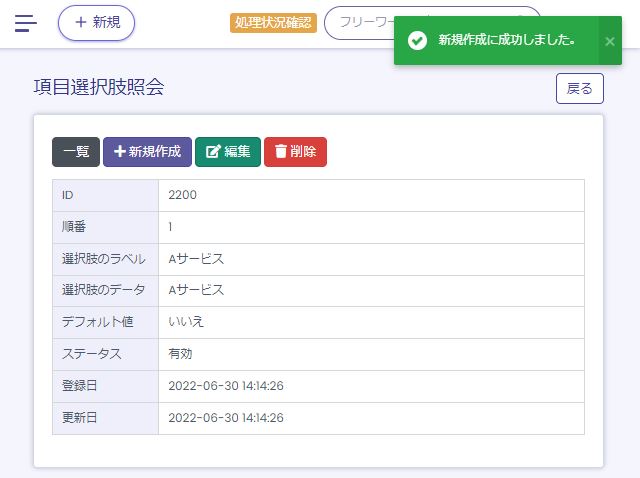Select the 登録日 timestamp value
Image resolution: width=640 pixels, height=478 pixels.
coord(226,386)
